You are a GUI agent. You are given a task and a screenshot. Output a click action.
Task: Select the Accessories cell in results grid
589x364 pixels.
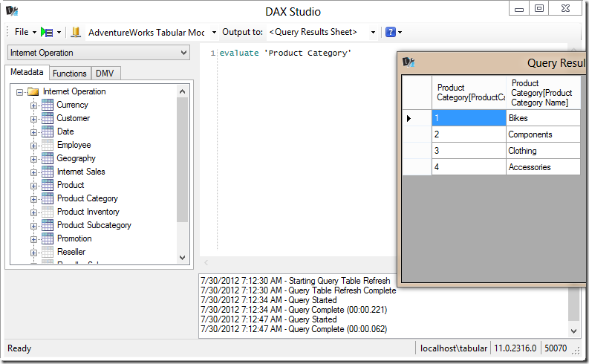pyautogui.click(x=543, y=167)
